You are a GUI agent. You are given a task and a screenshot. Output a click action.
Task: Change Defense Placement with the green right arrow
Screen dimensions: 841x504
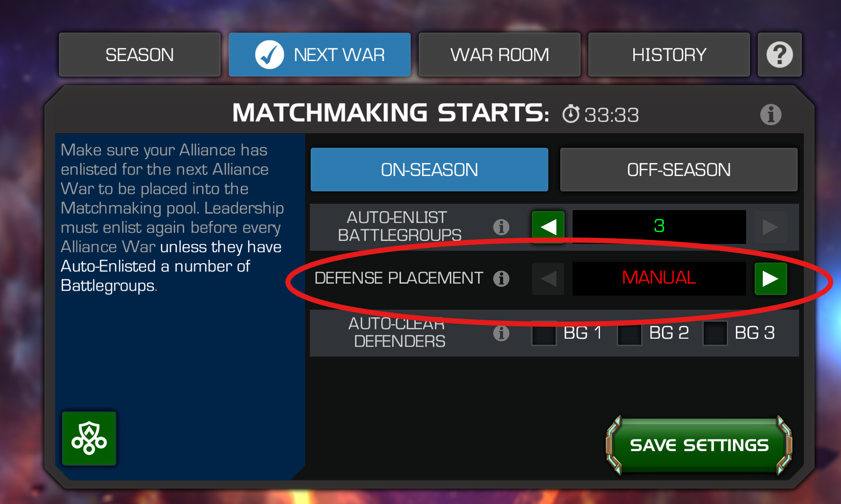pos(770,278)
